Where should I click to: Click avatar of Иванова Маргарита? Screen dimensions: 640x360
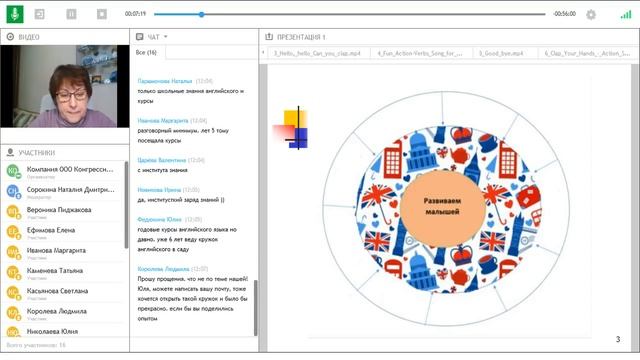pyautogui.click(x=13, y=252)
